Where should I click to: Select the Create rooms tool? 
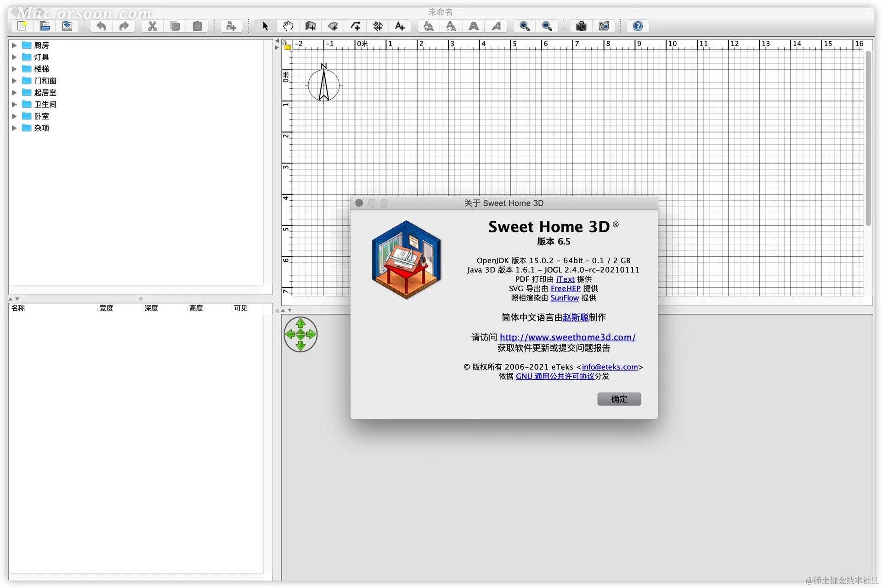(x=333, y=26)
